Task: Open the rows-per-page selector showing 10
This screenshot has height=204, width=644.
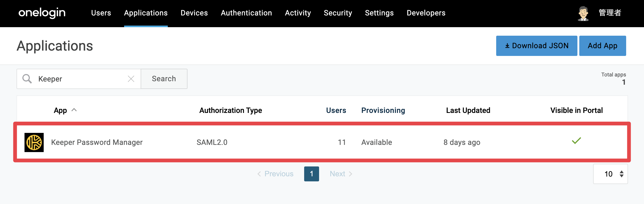Action: (x=610, y=174)
